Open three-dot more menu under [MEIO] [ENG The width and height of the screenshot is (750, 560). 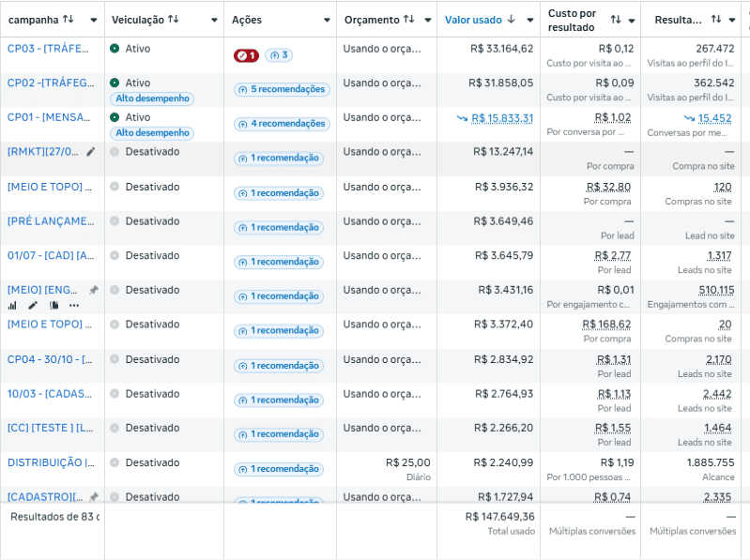[x=74, y=305]
